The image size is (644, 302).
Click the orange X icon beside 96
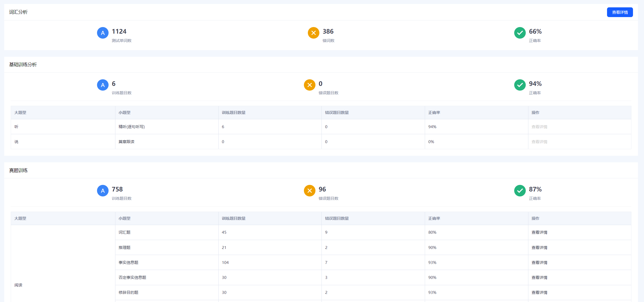pyautogui.click(x=309, y=191)
